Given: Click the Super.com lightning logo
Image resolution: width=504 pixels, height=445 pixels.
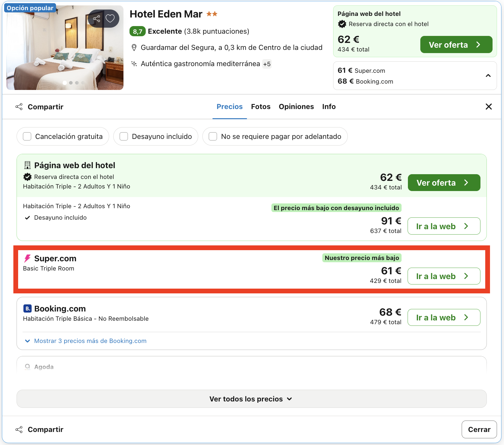Looking at the screenshot, I should 28,258.
